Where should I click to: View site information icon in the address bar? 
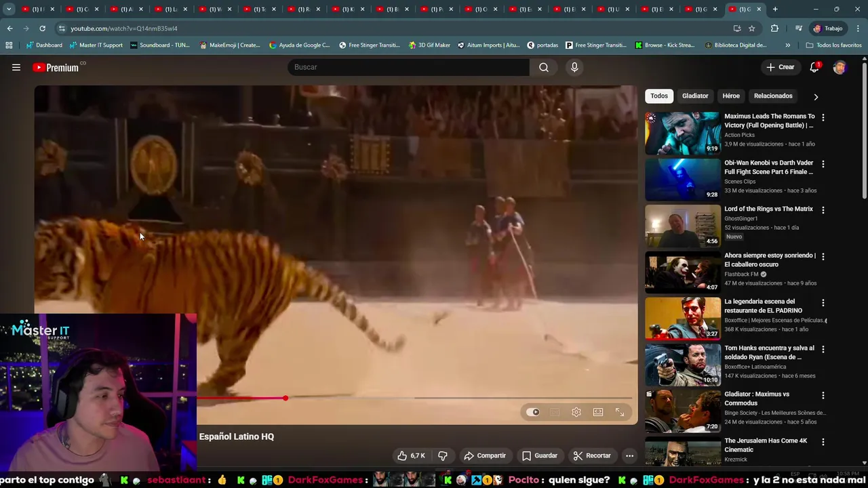62,28
